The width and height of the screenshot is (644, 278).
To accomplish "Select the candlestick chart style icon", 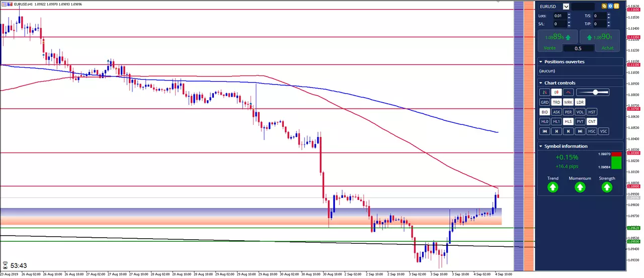I will point(556,92).
